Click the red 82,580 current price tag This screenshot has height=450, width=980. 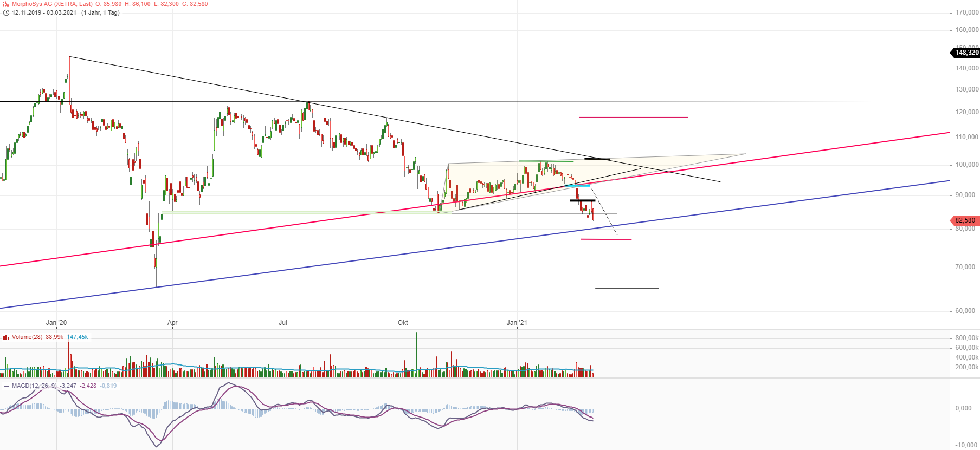point(965,220)
